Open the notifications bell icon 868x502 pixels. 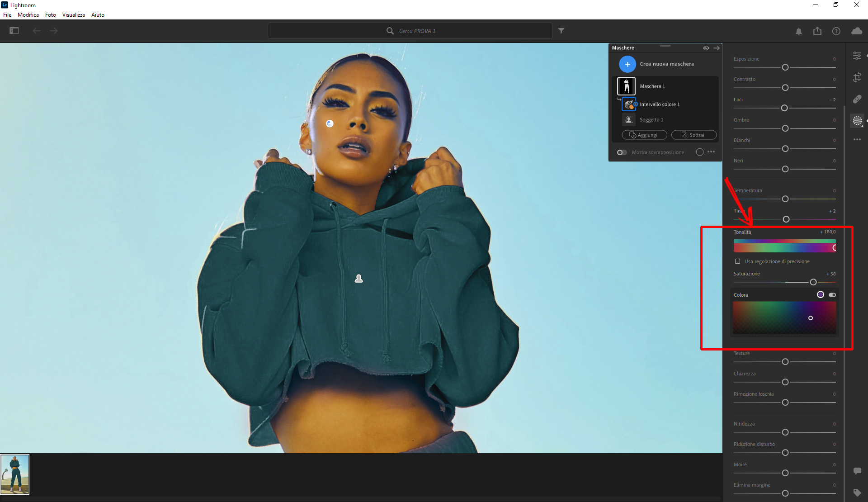(x=799, y=31)
